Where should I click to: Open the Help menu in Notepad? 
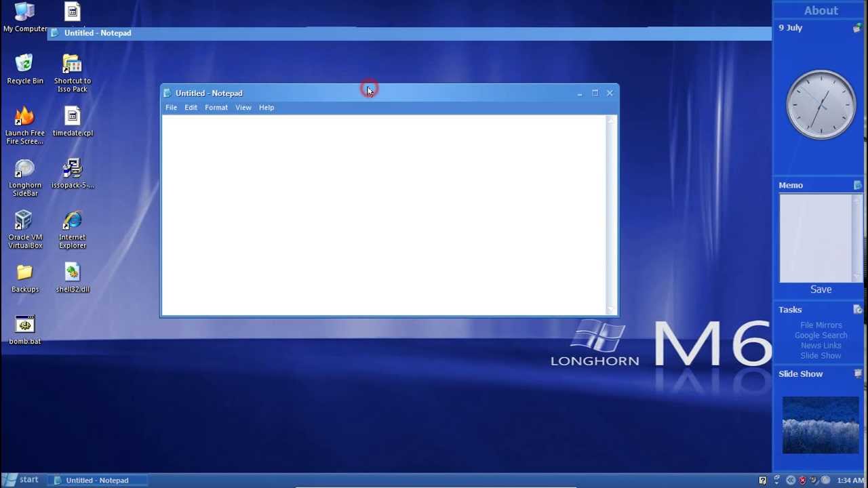pos(267,108)
